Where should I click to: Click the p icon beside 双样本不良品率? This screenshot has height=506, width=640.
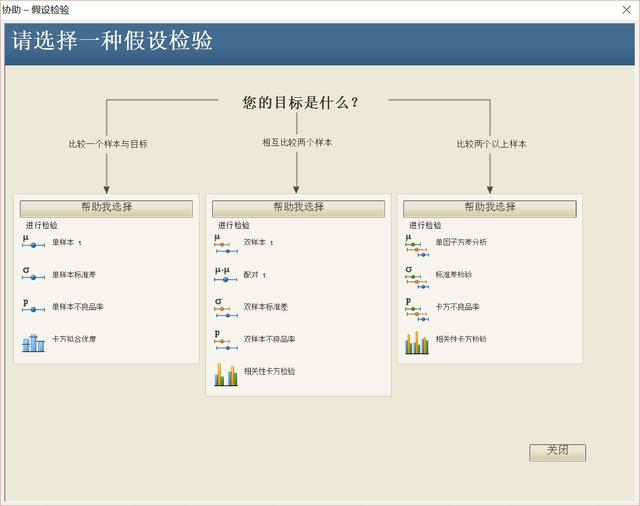coord(226,341)
